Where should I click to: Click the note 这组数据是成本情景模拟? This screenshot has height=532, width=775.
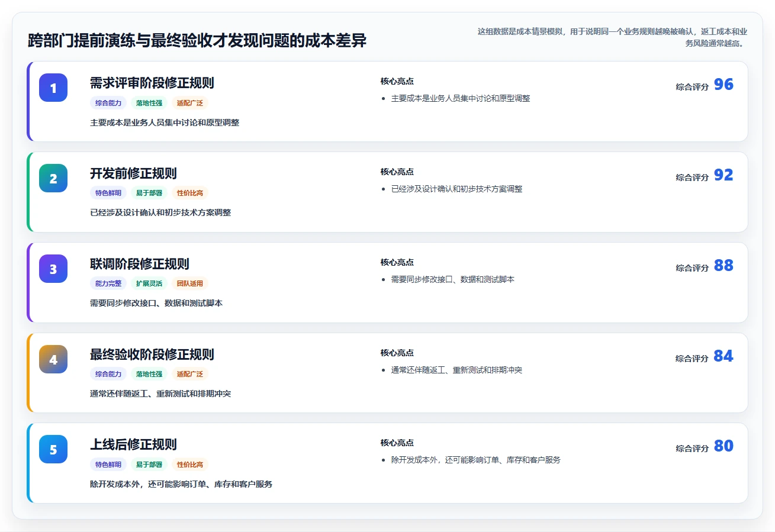(611, 37)
